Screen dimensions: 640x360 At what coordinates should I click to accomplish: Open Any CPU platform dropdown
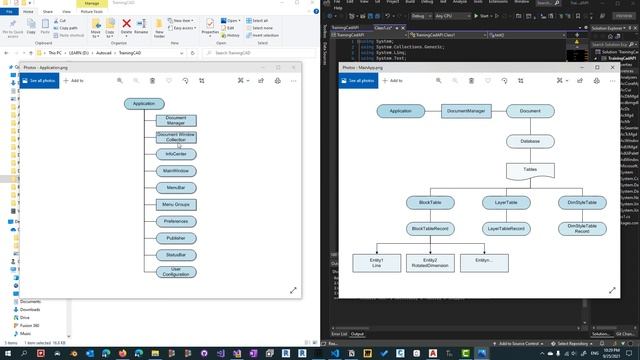click(453, 16)
